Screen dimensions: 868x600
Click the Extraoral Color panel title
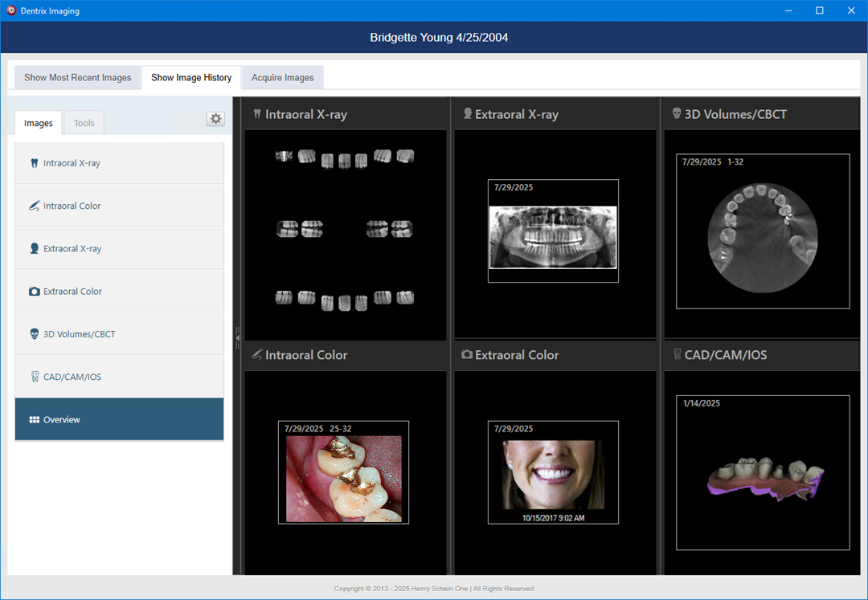(x=517, y=354)
